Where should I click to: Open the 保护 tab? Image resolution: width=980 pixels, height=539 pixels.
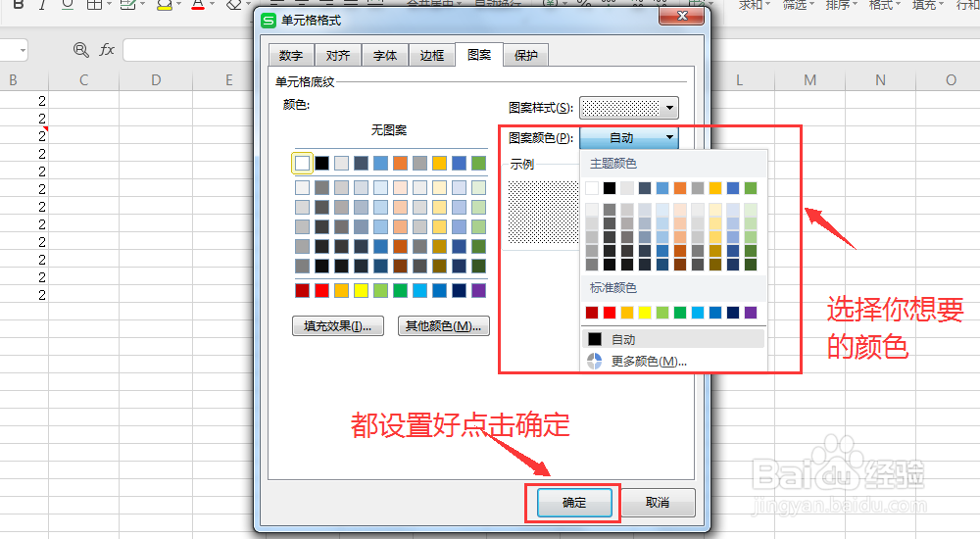pos(525,55)
